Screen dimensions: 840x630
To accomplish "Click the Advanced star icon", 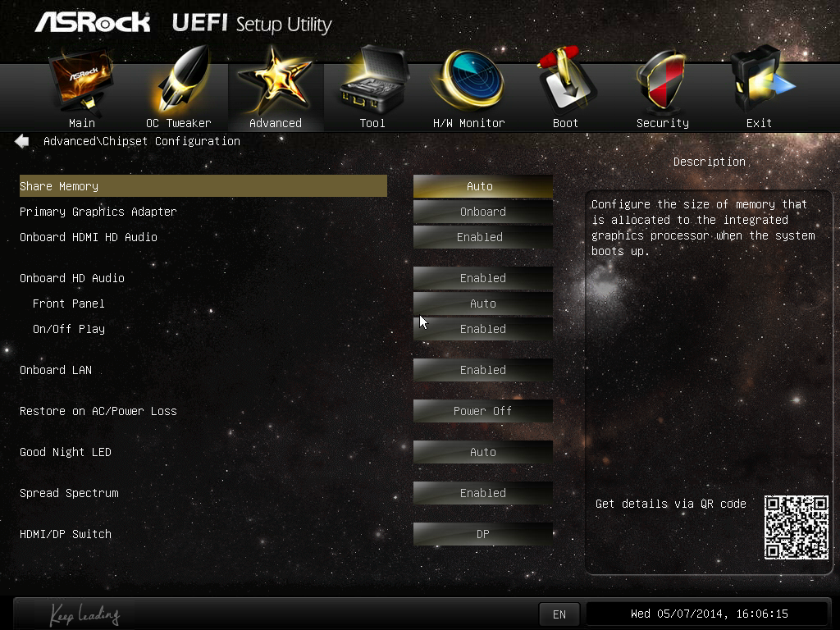I will (276, 81).
